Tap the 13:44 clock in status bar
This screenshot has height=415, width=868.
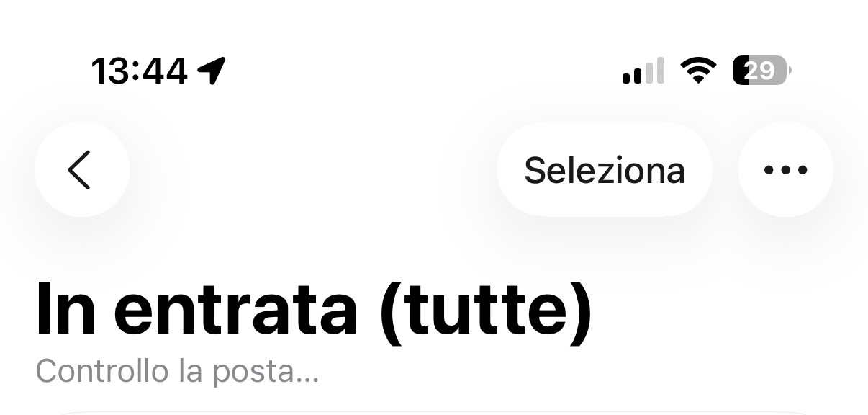pyautogui.click(x=140, y=71)
